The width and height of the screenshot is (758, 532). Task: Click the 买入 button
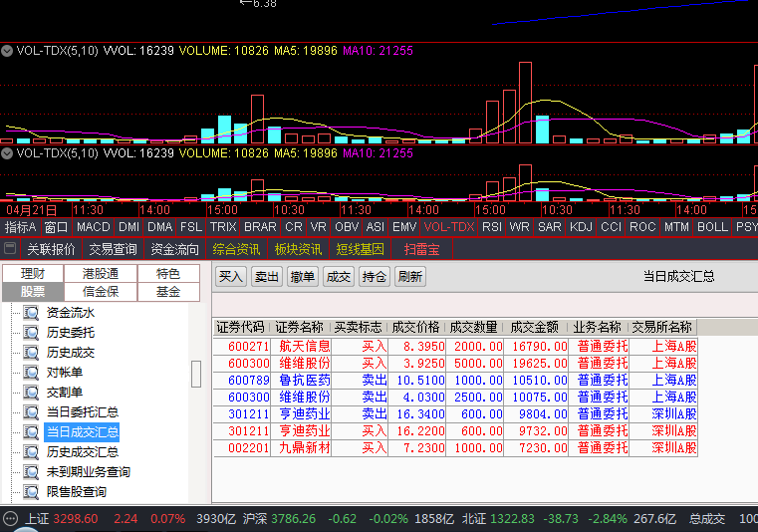(x=231, y=277)
